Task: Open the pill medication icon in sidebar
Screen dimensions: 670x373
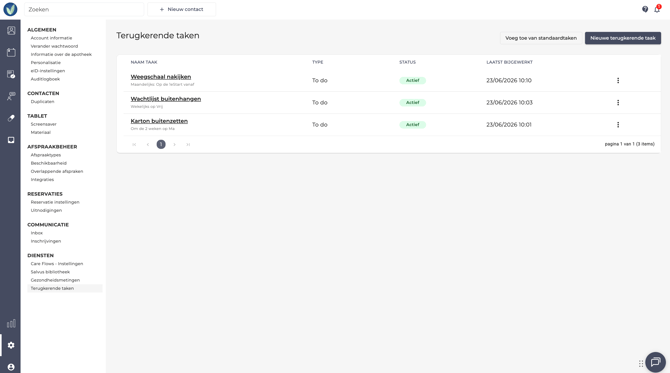Action: pos(11,118)
